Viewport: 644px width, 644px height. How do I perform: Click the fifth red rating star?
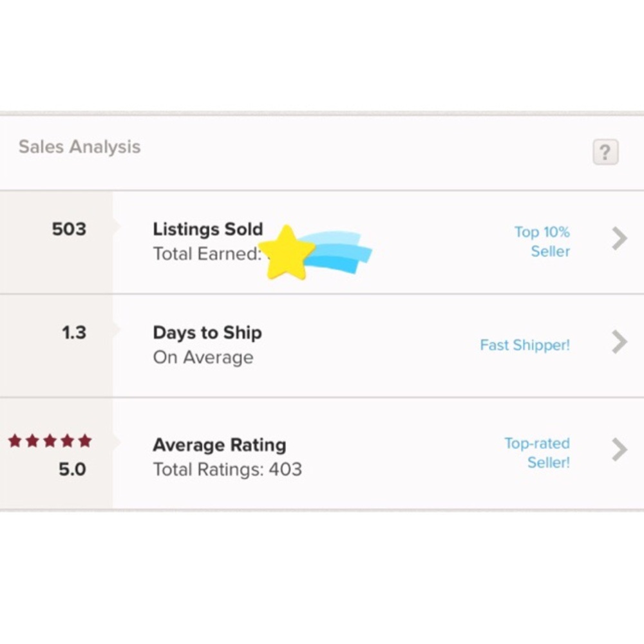coord(85,441)
